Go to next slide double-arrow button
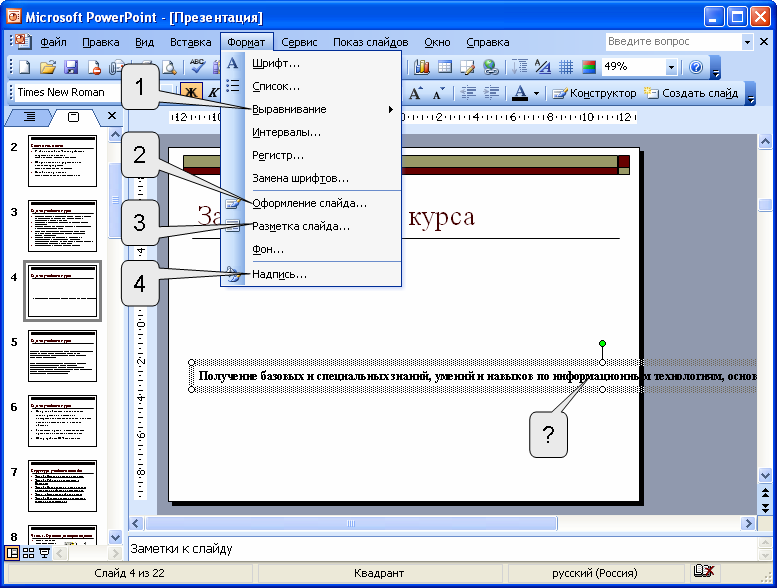Image resolution: width=777 pixels, height=588 pixels. point(765,508)
